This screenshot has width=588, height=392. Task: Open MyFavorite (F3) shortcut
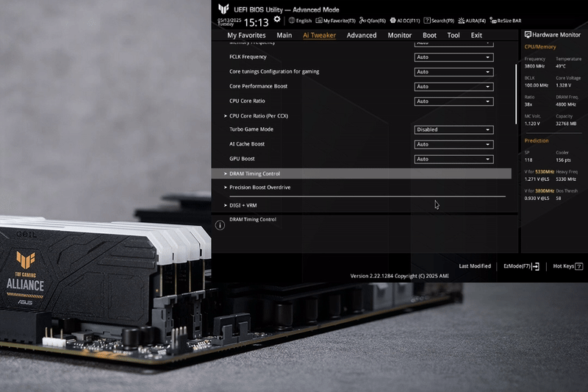coord(336,21)
